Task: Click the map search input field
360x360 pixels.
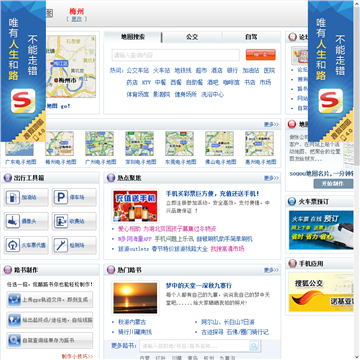Action: click(176, 55)
